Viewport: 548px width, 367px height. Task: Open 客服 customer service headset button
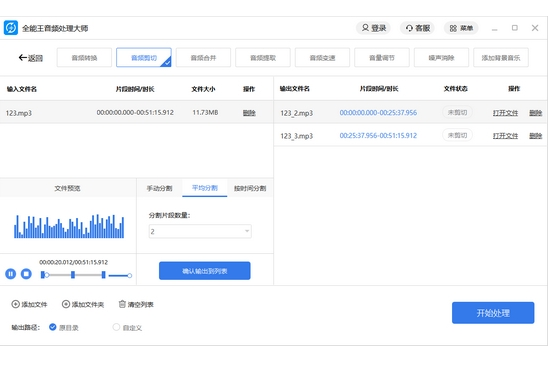click(x=417, y=28)
